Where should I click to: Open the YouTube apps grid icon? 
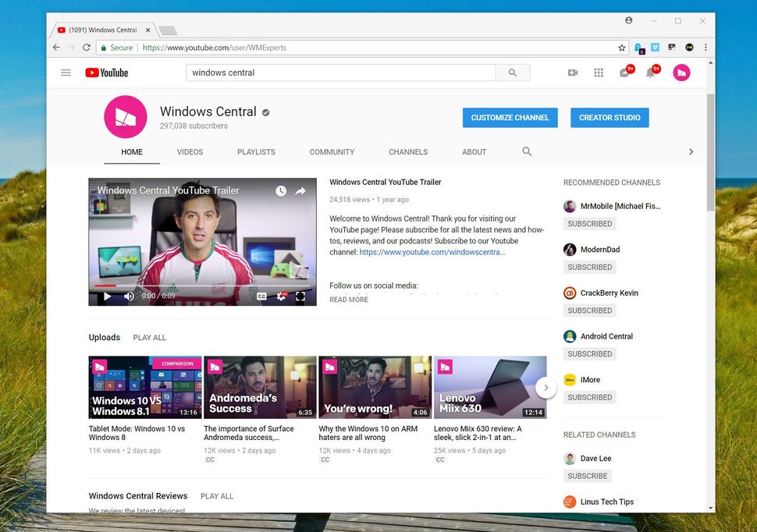599,72
